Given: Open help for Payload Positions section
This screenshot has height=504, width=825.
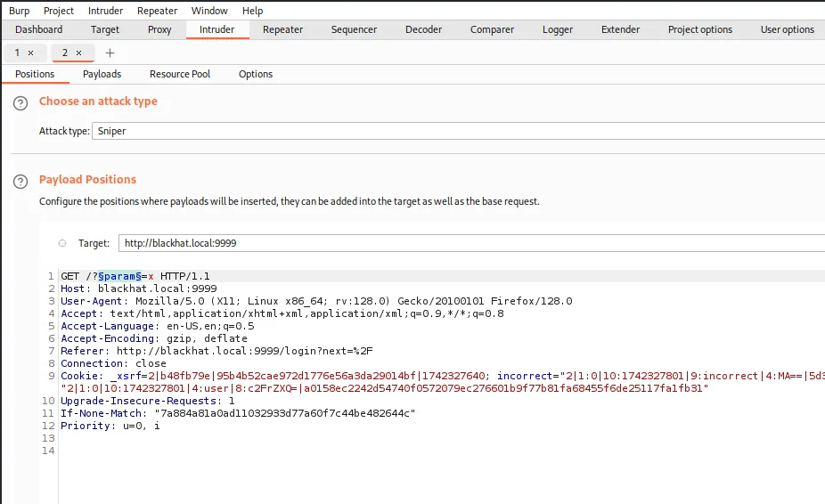Looking at the screenshot, I should tap(20, 182).
